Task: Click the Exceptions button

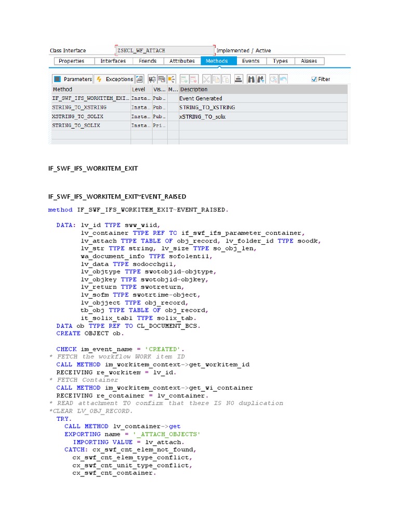Action: (x=115, y=79)
